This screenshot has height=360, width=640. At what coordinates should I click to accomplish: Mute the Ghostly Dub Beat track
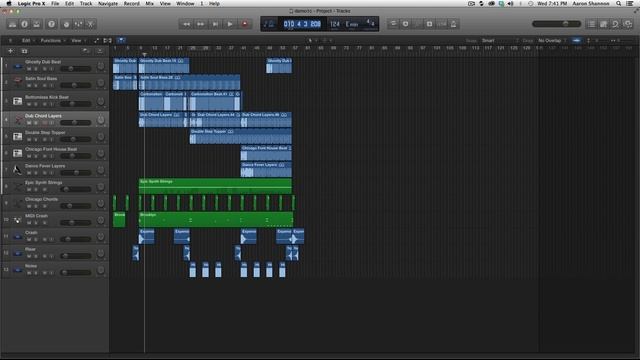[x=29, y=69]
